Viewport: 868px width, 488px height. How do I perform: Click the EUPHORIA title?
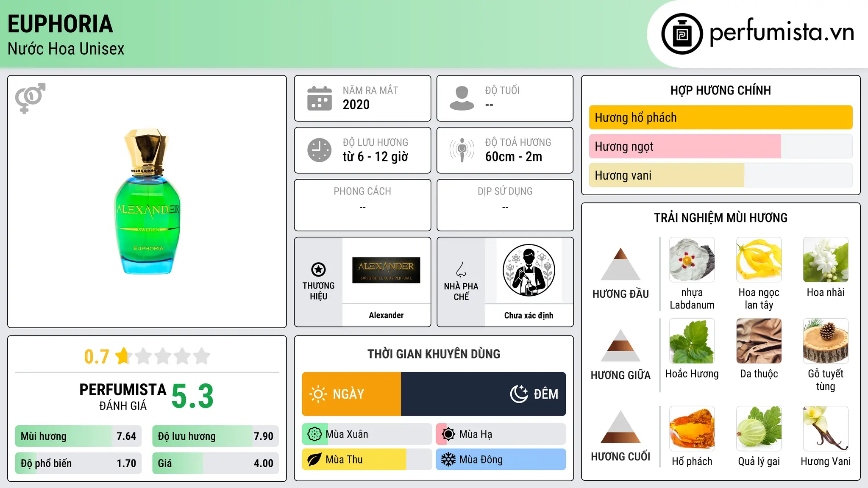[x=60, y=24]
